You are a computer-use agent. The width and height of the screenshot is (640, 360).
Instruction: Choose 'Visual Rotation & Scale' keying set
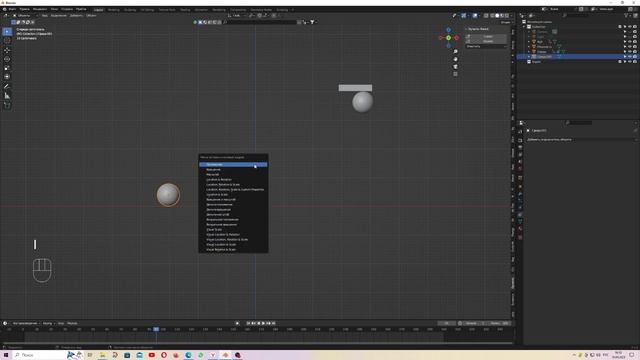click(x=233, y=249)
